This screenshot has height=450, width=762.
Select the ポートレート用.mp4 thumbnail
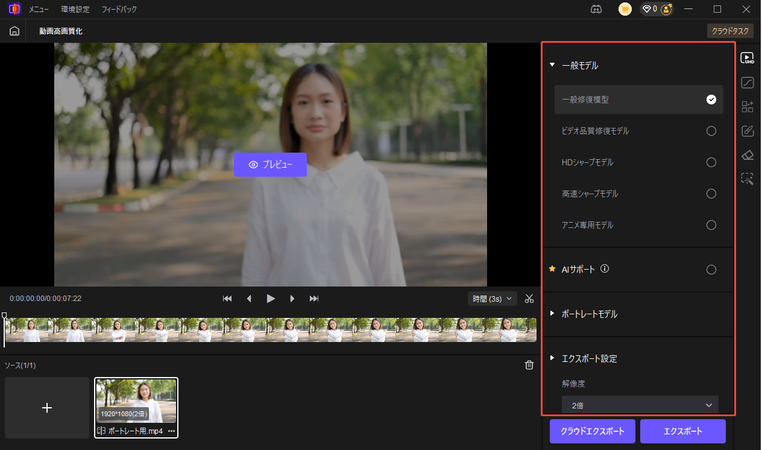point(136,408)
